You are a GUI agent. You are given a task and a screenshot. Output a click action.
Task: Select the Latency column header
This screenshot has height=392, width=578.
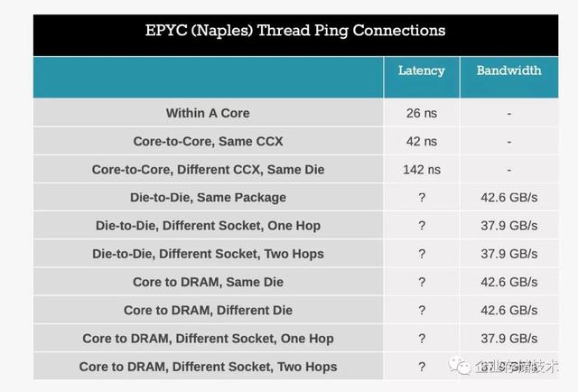[x=422, y=70]
